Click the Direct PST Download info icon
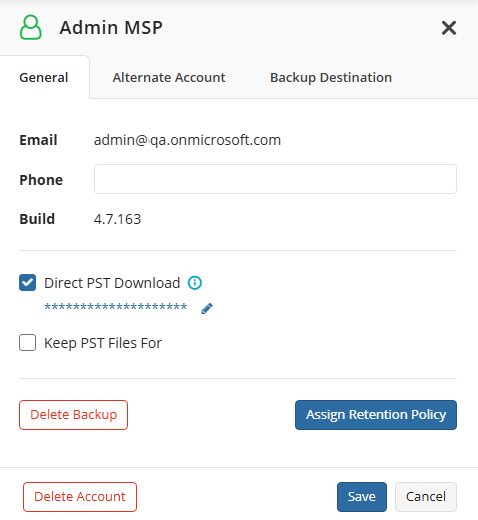Viewport: 478px width, 520px height. pyautogui.click(x=195, y=283)
